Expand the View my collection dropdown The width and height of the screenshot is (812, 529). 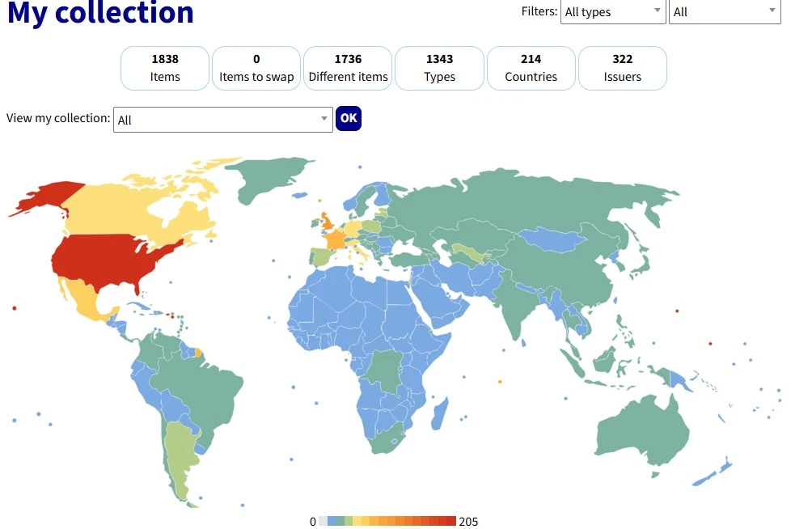coord(222,120)
